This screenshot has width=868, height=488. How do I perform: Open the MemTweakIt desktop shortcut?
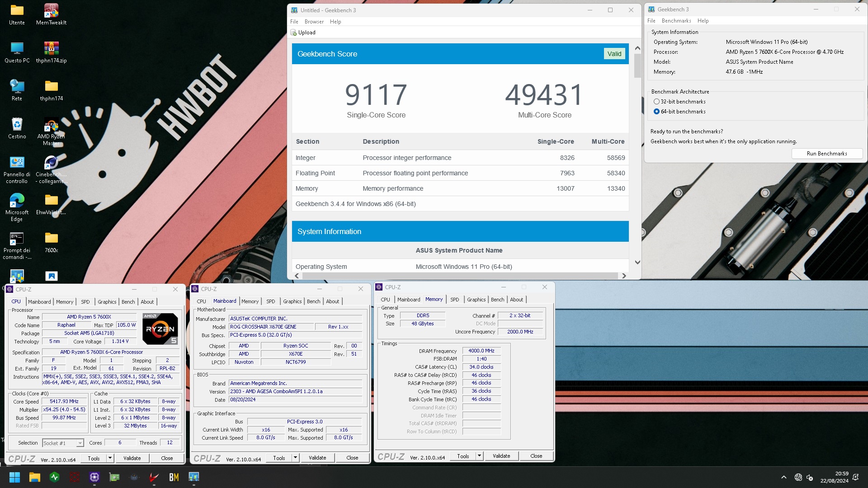(51, 14)
